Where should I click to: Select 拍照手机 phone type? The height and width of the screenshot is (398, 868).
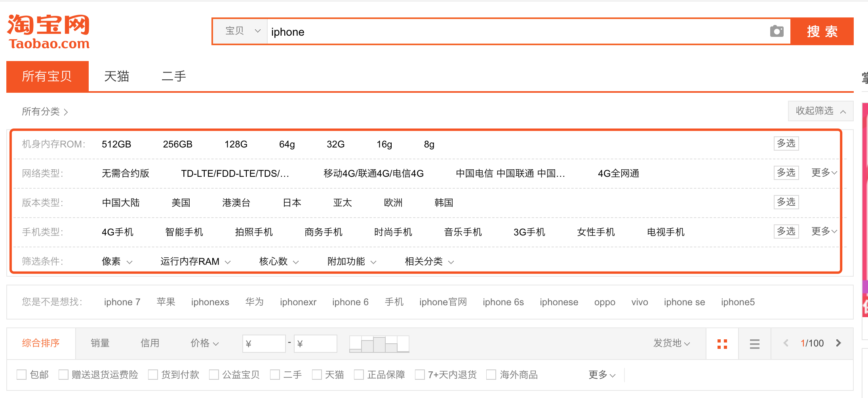pyautogui.click(x=254, y=232)
